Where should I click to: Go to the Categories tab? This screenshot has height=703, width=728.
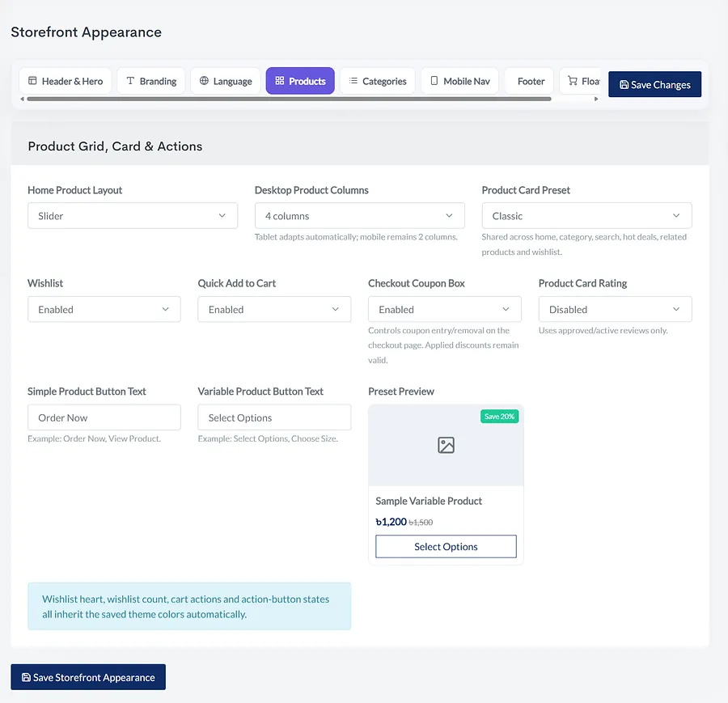tap(378, 81)
